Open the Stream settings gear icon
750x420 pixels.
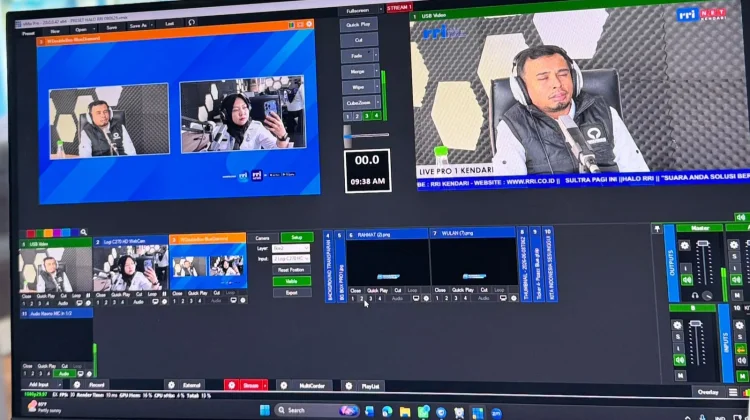coord(232,385)
